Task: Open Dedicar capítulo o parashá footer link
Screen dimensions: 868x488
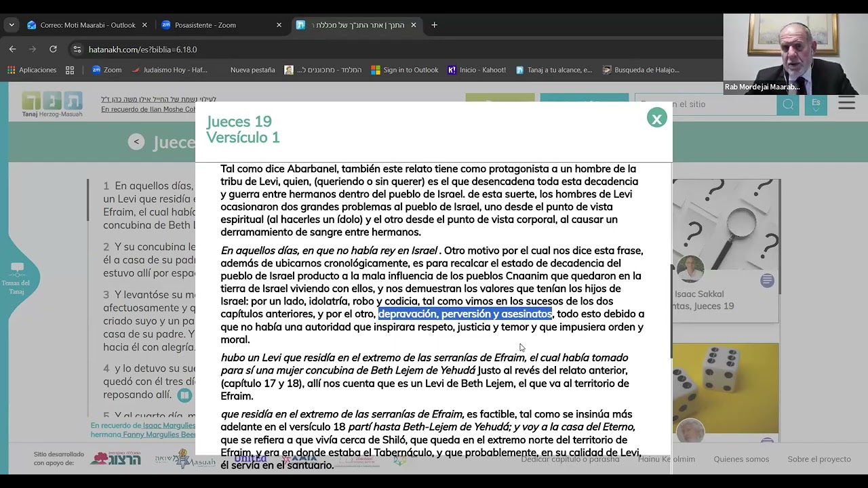Action: pyautogui.click(x=570, y=459)
